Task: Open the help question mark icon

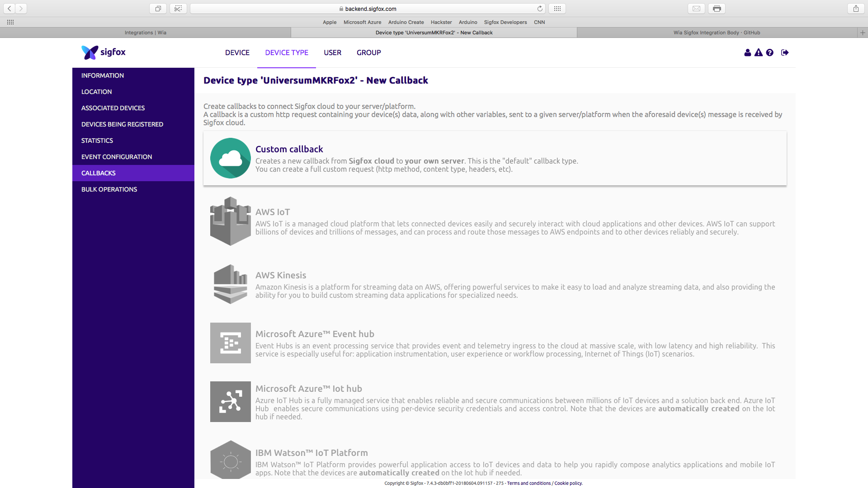Action: 770,53
